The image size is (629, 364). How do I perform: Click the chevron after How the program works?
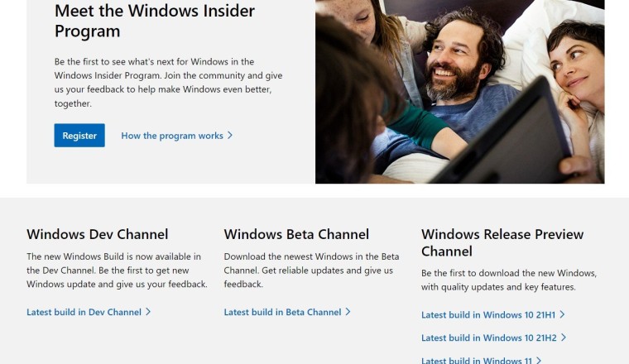point(230,136)
